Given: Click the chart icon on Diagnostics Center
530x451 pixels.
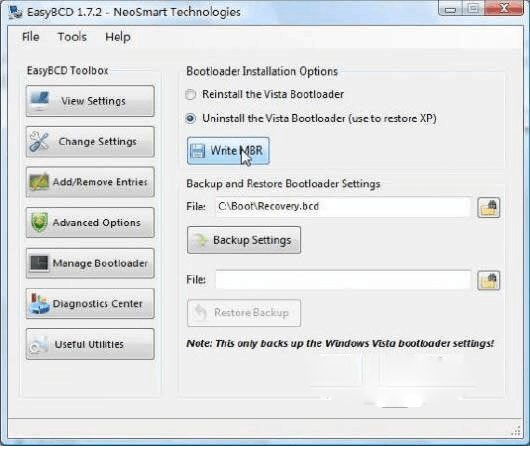Looking at the screenshot, I should click(39, 304).
